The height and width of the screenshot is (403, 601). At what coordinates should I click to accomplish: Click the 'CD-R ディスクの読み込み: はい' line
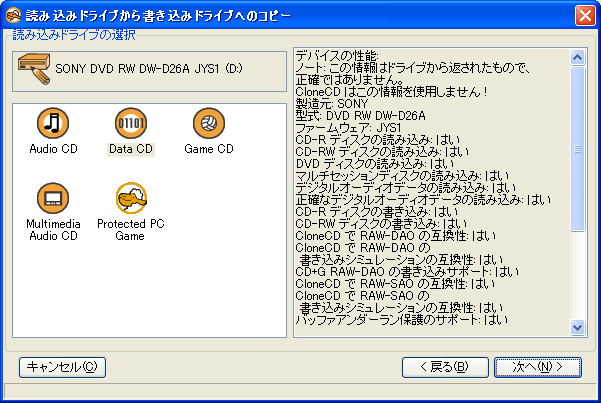click(378, 140)
